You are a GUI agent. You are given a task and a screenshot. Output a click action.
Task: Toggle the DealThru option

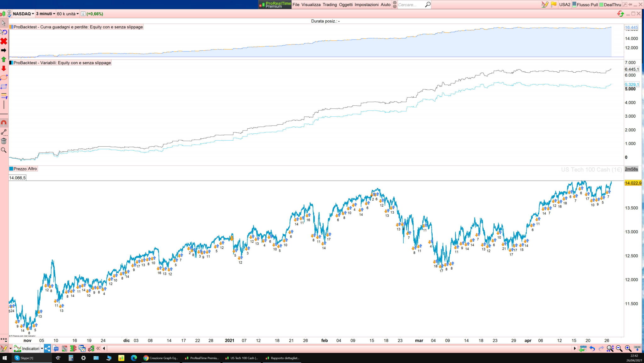tap(610, 5)
